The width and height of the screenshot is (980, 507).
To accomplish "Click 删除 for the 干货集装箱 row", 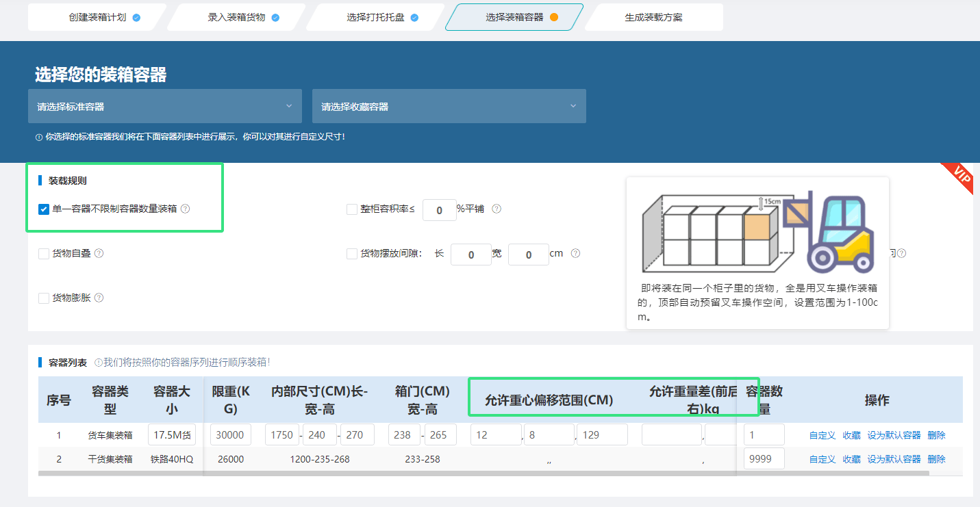I will pos(937,459).
